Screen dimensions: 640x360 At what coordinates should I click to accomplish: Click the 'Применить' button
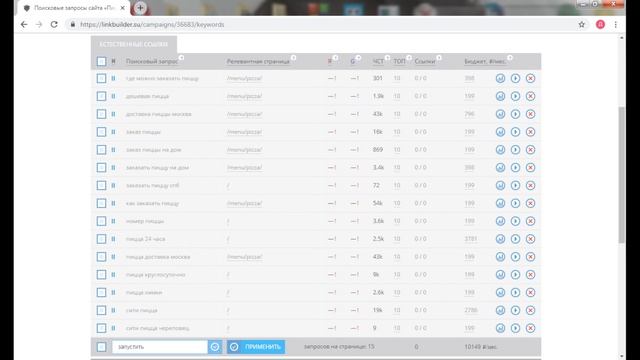[256, 347]
